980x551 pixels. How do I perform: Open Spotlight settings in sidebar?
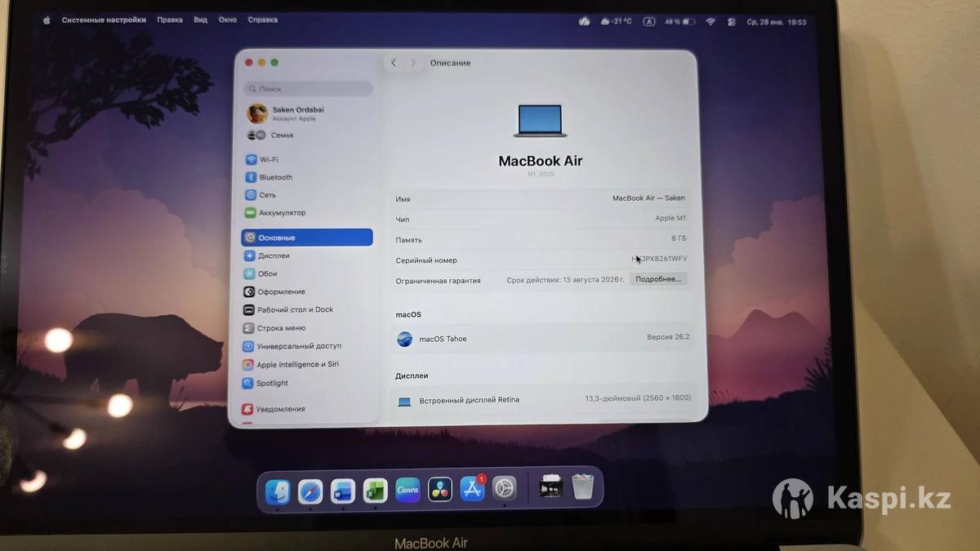tap(272, 384)
